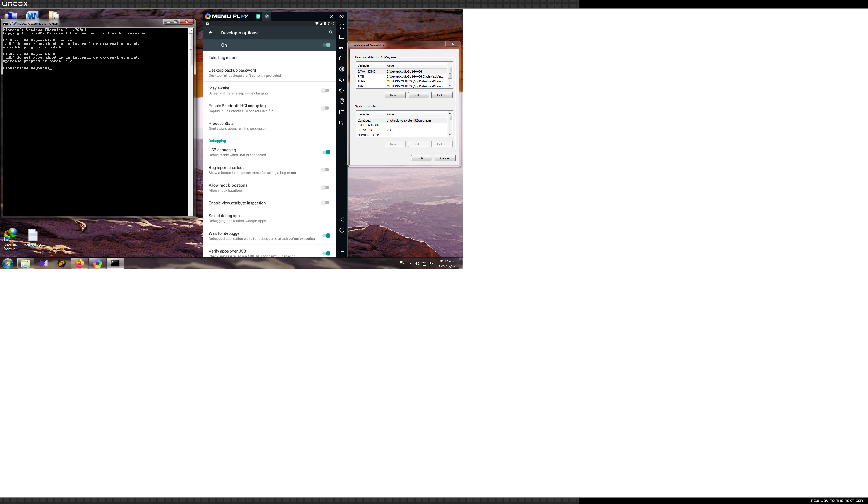Enable Allow mock locations toggle
Image resolution: width=868 pixels, height=504 pixels.
point(325,187)
